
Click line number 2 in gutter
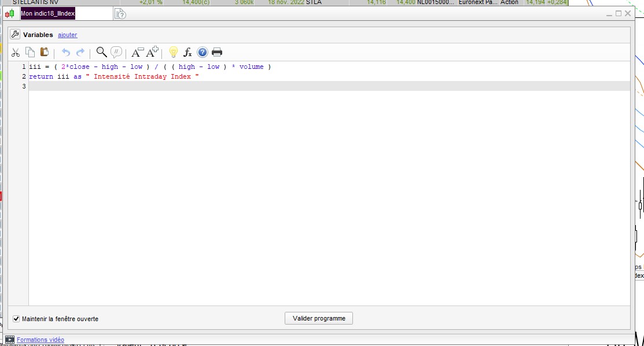(24, 76)
